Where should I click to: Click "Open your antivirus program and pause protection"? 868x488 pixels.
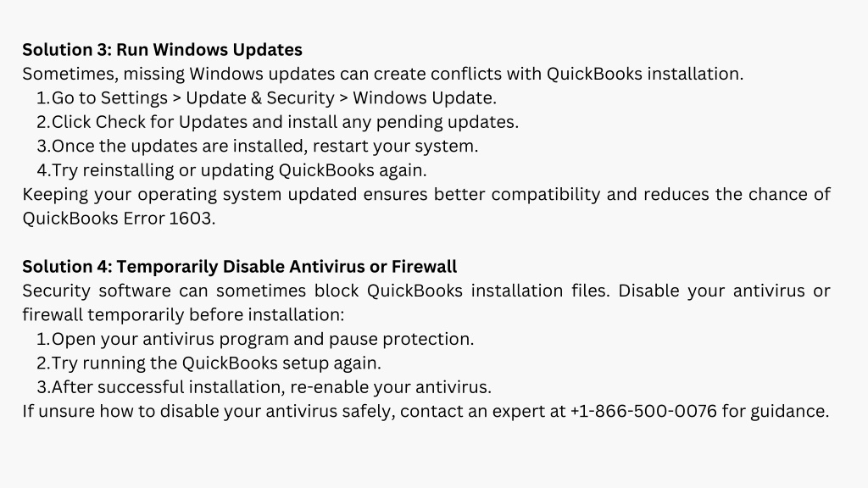(263, 339)
